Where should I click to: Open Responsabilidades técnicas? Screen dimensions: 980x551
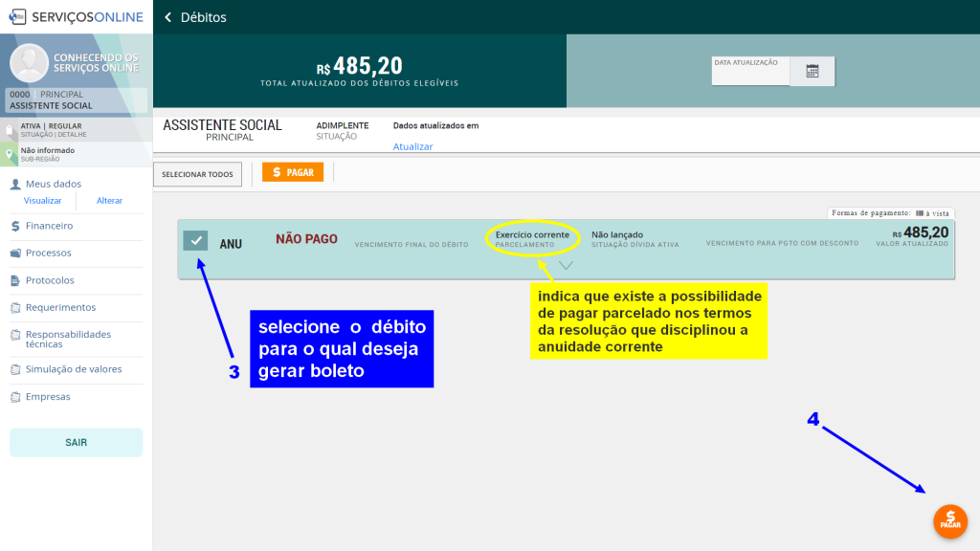coord(67,339)
